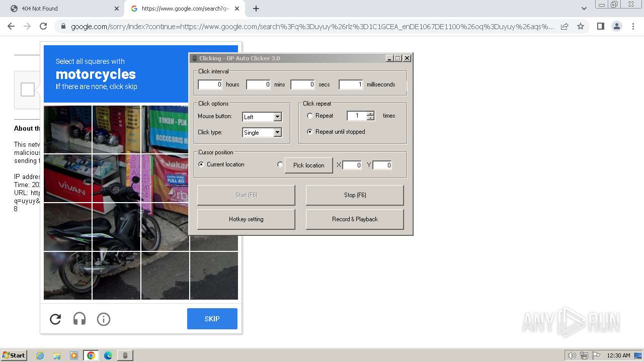Open network status tray icon
The width and height of the screenshot is (644, 362).
click(584, 355)
